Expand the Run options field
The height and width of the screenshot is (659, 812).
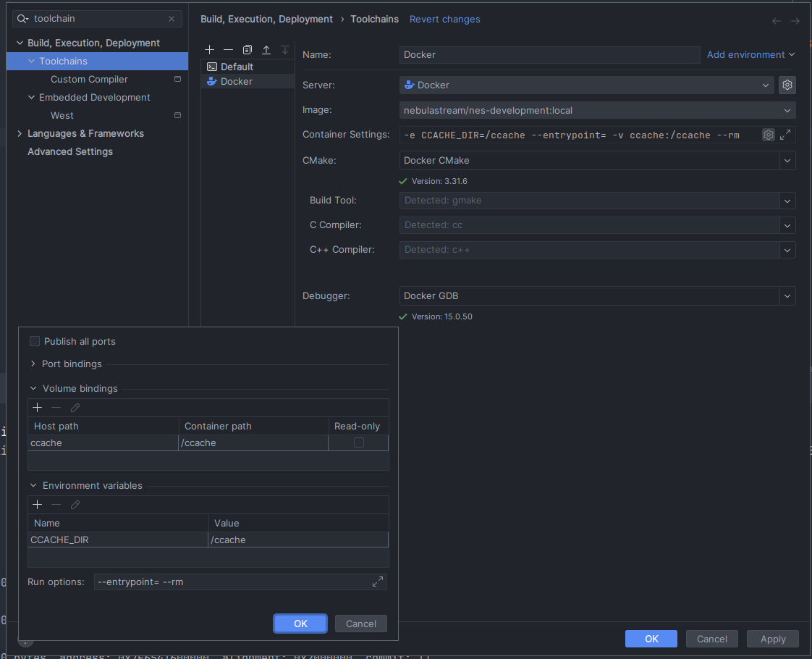pos(378,582)
